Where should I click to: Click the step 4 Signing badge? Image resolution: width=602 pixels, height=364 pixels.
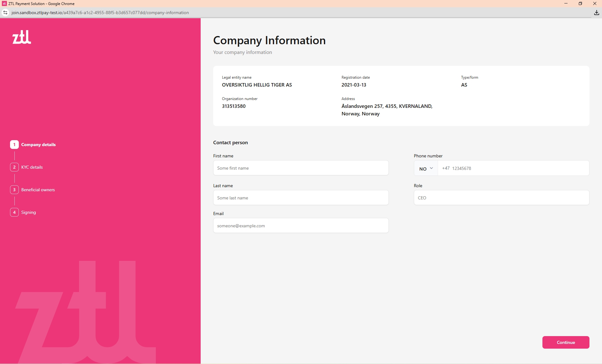[14, 212]
